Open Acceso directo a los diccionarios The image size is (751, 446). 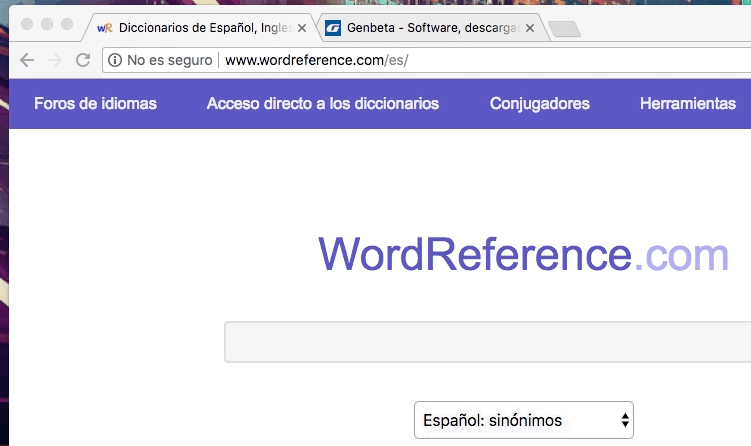[x=322, y=104]
